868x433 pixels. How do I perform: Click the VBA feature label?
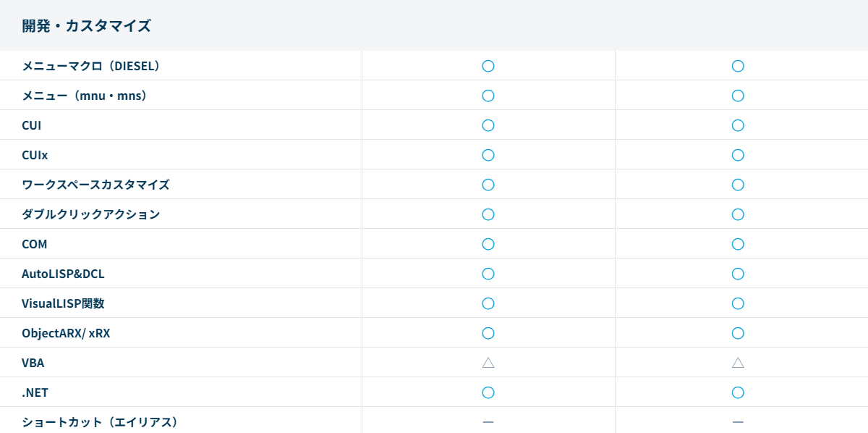pos(33,363)
